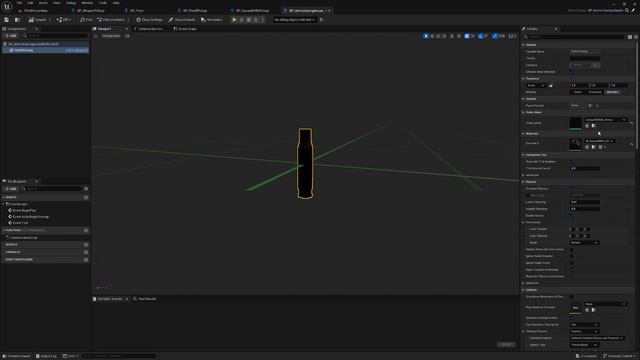The height and width of the screenshot is (360, 640).
Task: Select the viewport select-objects tool
Action: point(426,36)
